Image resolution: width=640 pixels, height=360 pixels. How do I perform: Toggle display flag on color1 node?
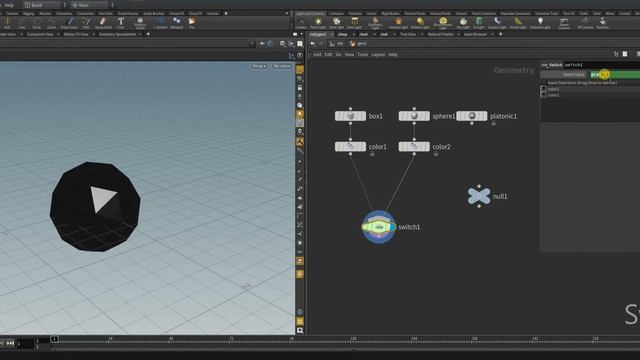coord(363,147)
